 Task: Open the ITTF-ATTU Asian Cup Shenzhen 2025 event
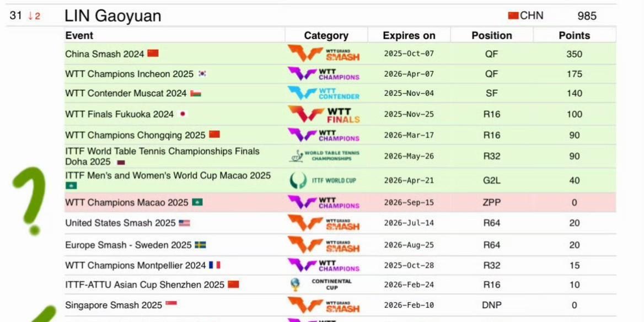pyautogui.click(x=144, y=285)
